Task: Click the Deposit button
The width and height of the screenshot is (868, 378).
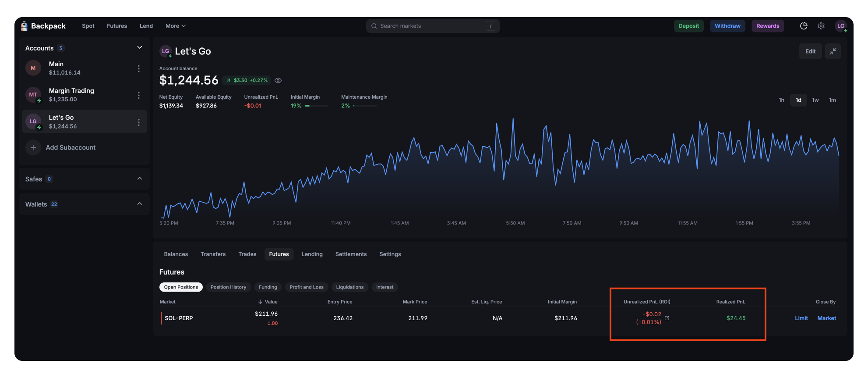Action: tap(689, 26)
